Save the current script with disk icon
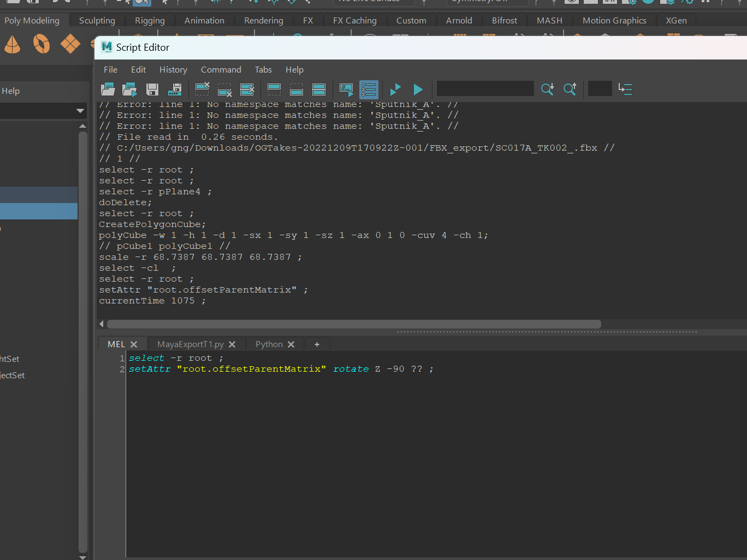 tap(152, 89)
